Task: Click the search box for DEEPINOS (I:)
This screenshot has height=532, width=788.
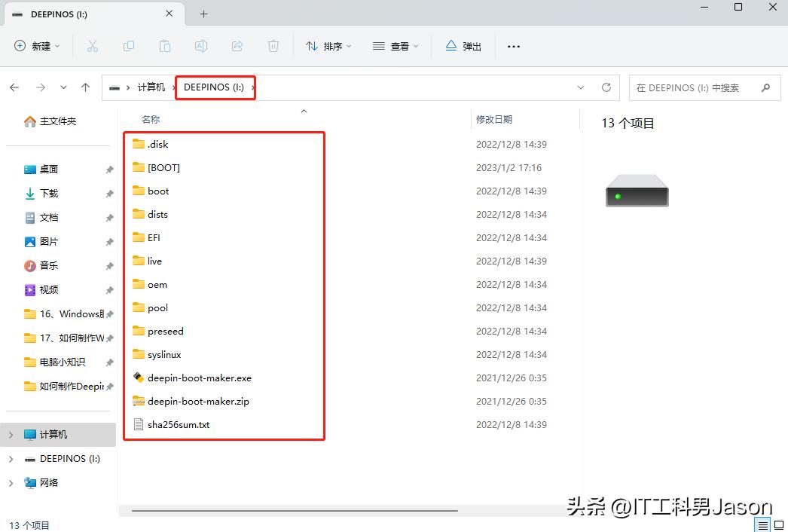Action: click(x=701, y=87)
